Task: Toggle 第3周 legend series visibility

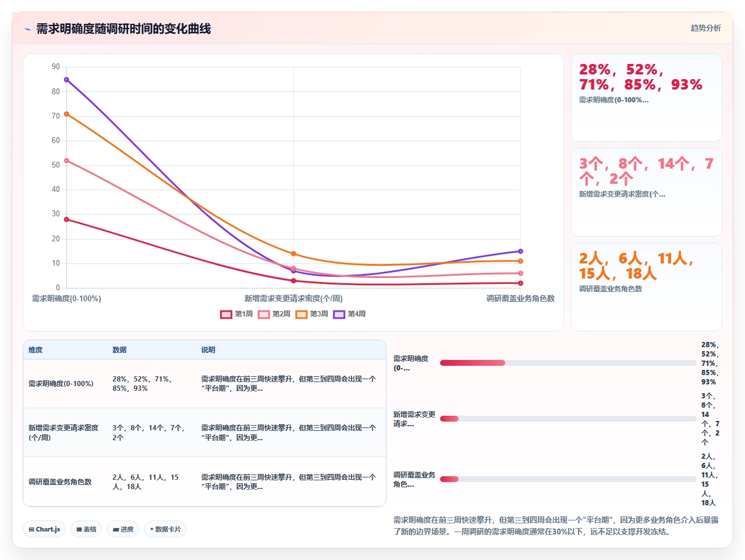Action: (x=312, y=314)
